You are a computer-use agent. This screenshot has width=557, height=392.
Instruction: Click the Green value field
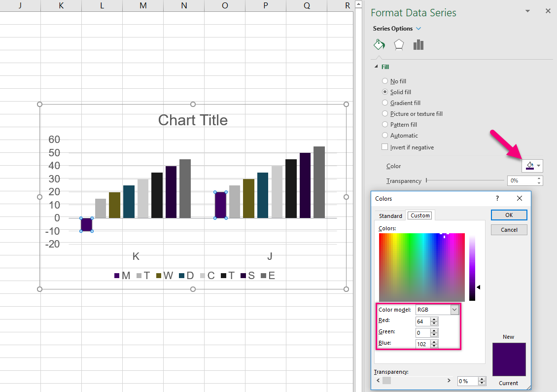[423, 333]
